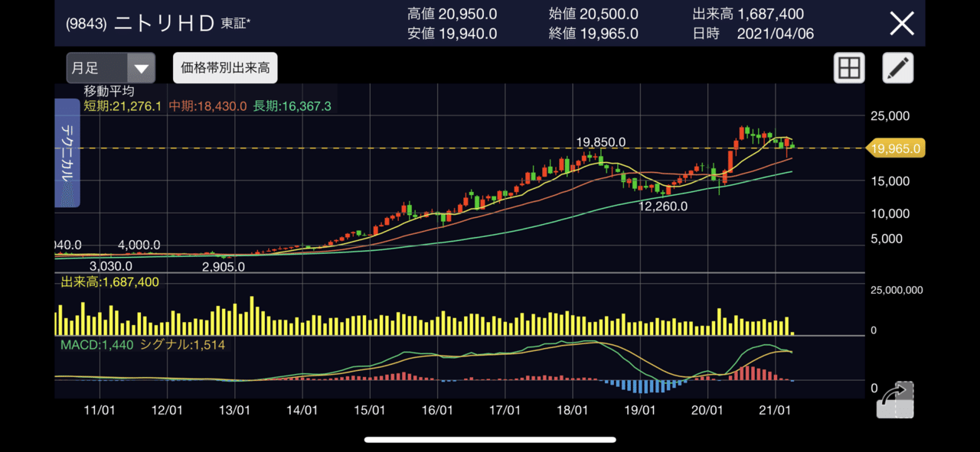Tap the 中期:18,430.0 moving average label
This screenshot has height=452, width=980.
(x=208, y=106)
